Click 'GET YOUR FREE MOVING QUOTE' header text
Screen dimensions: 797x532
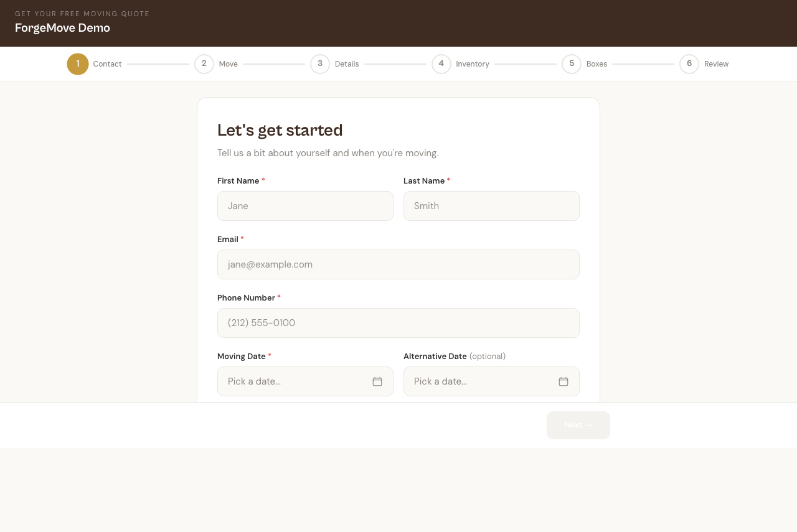coord(82,14)
